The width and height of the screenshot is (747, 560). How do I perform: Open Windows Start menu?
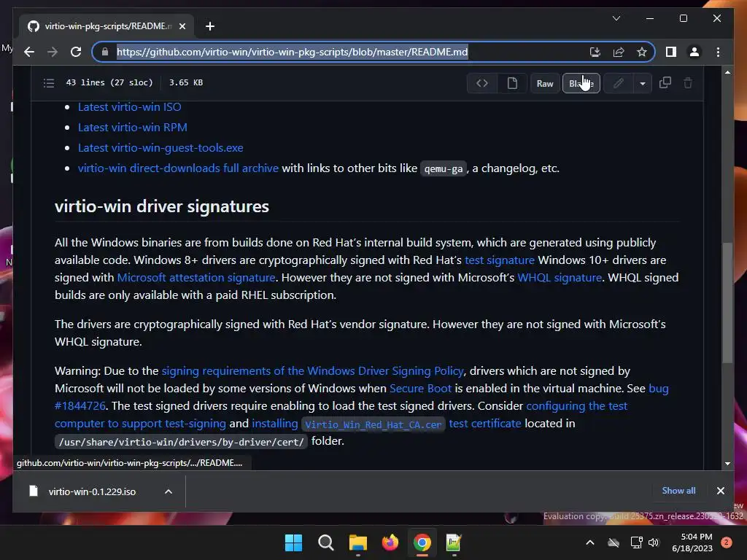(x=293, y=542)
